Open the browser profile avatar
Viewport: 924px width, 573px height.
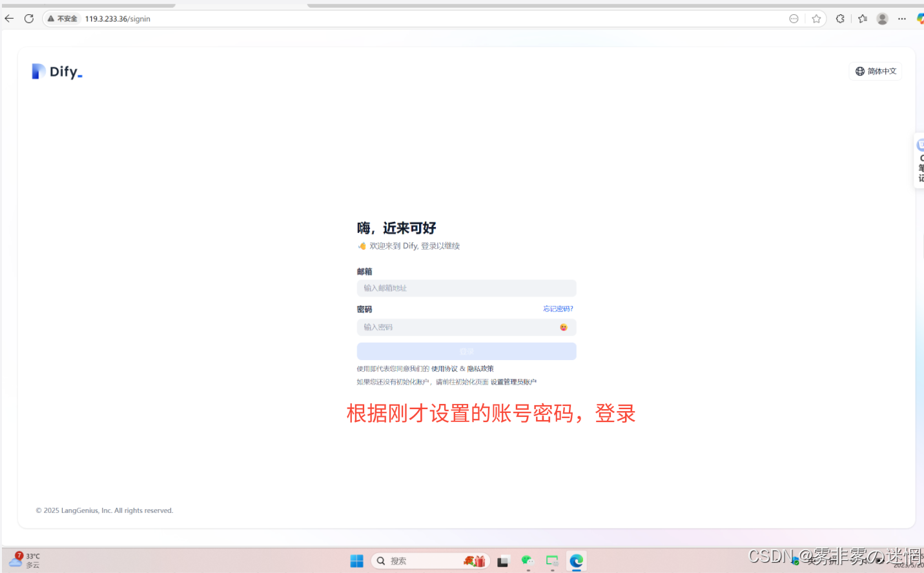[883, 19]
